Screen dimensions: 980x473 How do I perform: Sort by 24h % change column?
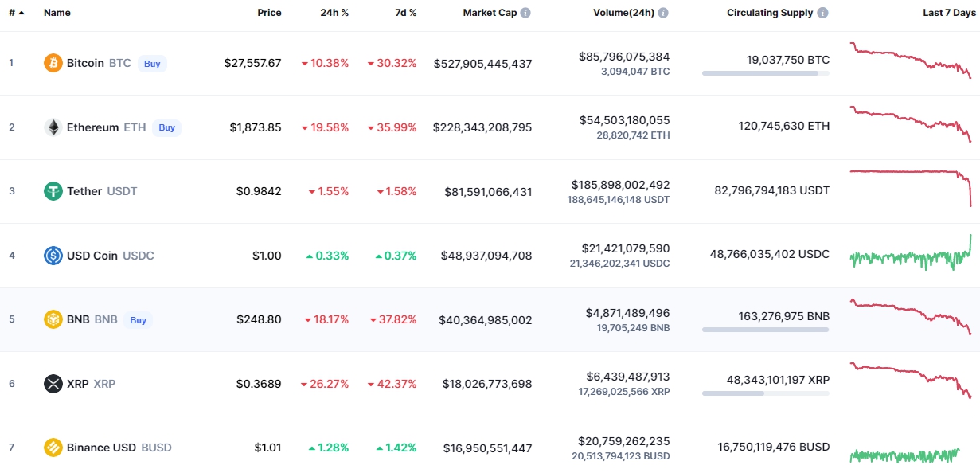click(334, 13)
